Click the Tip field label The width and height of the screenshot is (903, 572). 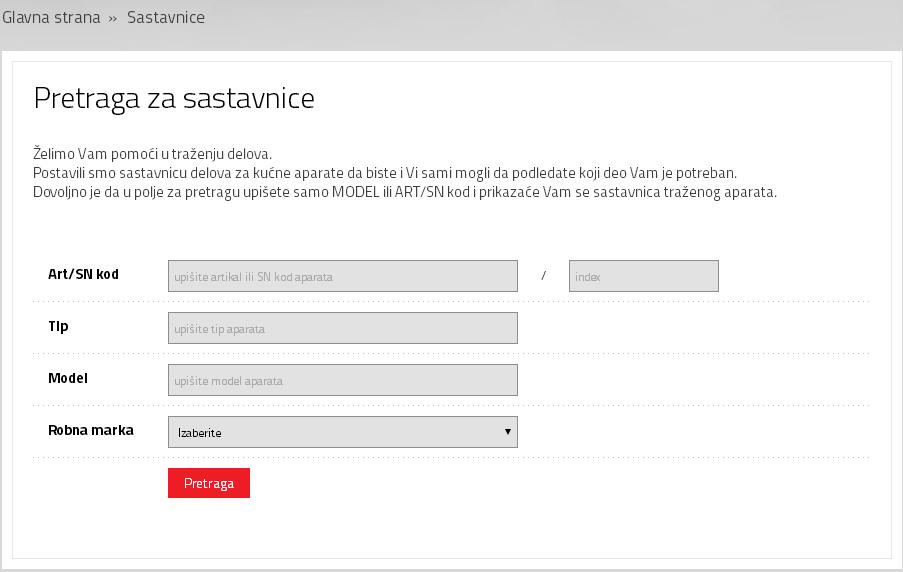point(58,326)
